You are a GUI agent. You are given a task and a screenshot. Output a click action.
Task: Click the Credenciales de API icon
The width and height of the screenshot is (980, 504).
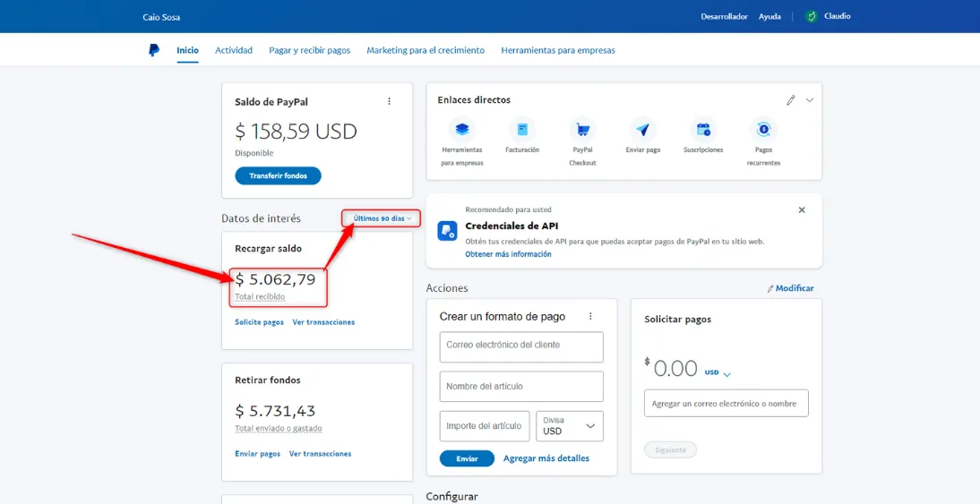coord(448,231)
